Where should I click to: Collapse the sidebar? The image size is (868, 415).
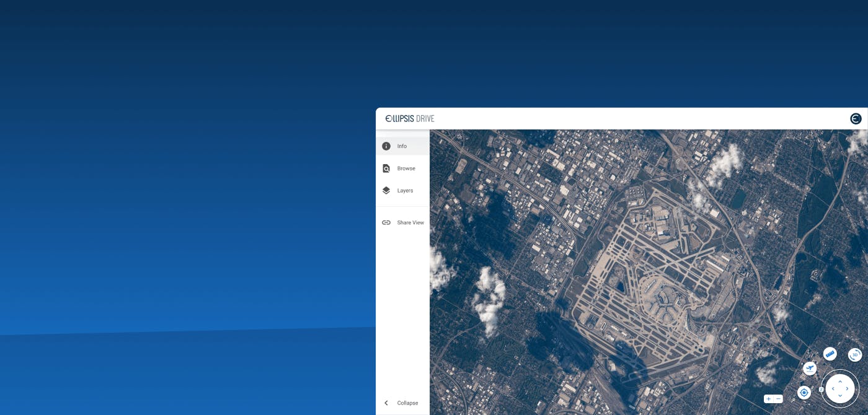pyautogui.click(x=402, y=403)
